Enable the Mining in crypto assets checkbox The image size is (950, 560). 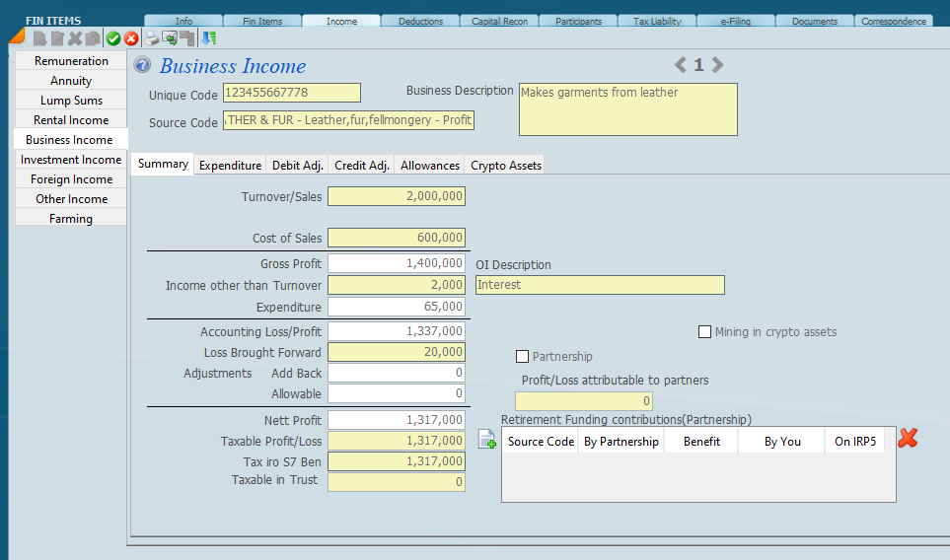704,332
